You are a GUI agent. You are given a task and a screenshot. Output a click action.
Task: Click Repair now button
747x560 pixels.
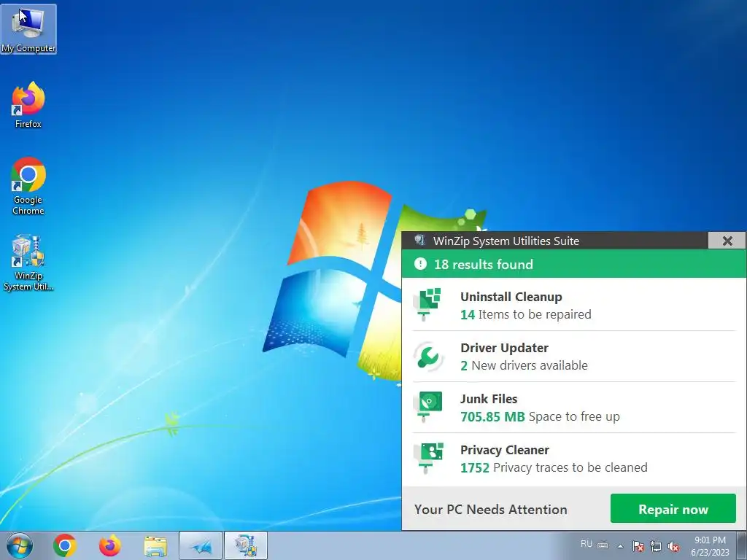tap(673, 508)
